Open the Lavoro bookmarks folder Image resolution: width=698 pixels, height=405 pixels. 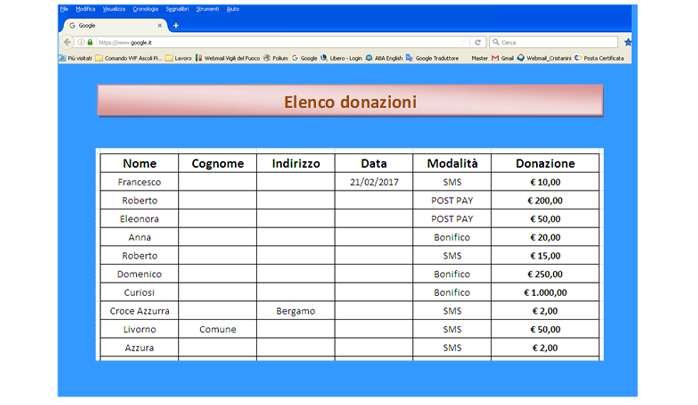pos(178,58)
